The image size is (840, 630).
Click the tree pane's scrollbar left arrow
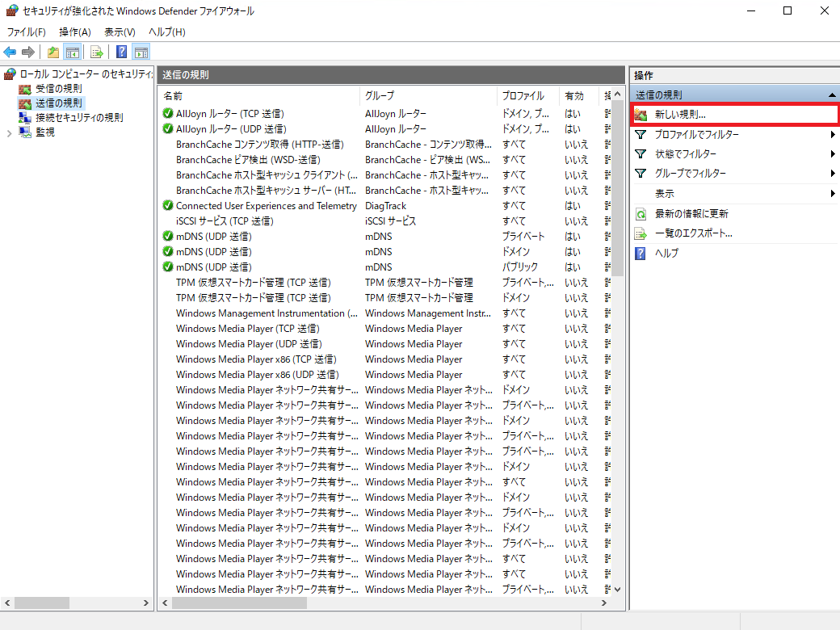pos(7,603)
